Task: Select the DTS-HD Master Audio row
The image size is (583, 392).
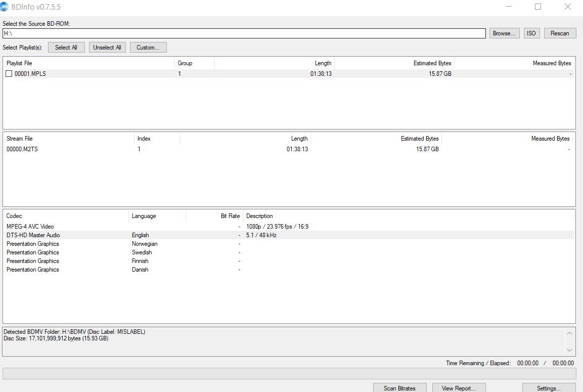Action: click(x=289, y=235)
